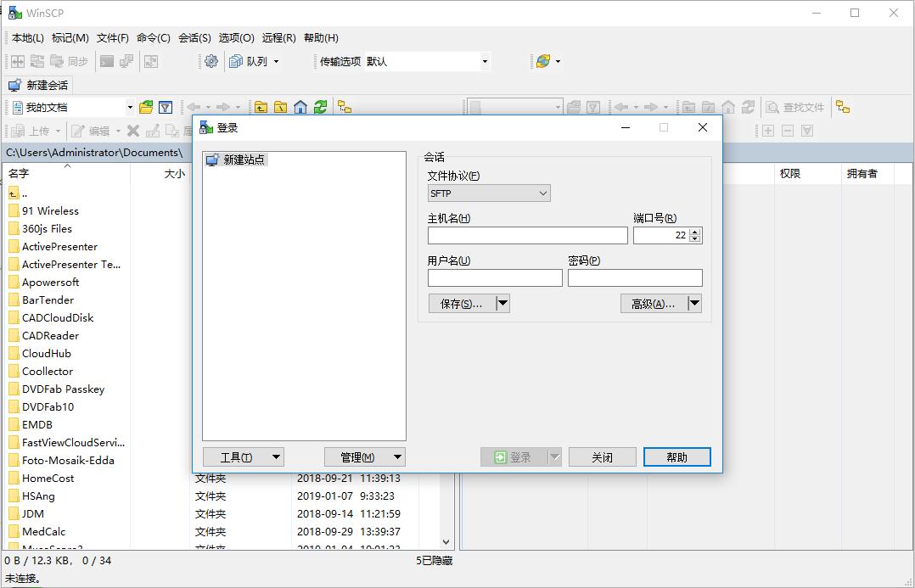Image resolution: width=915 pixels, height=588 pixels.
Task: Click the remote panel filter funnel icon
Action: coord(593,107)
